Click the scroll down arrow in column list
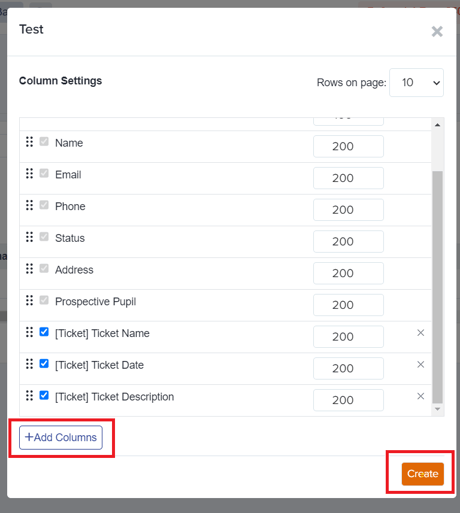Viewport: 460px width, 513px height. (x=438, y=409)
